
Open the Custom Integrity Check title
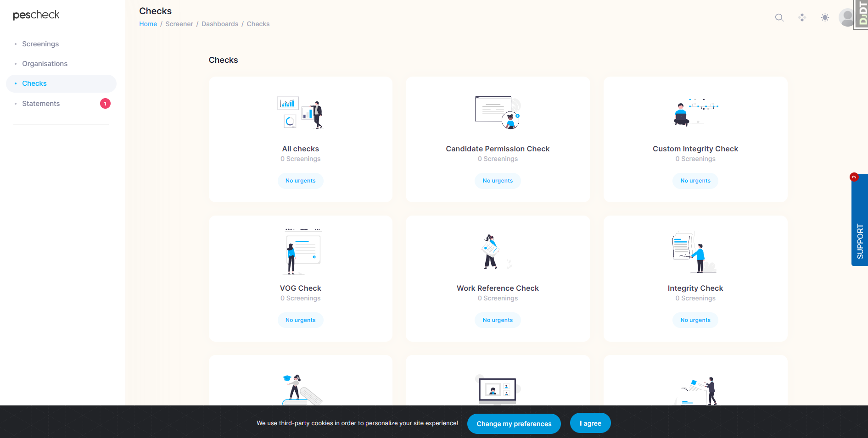click(695, 149)
